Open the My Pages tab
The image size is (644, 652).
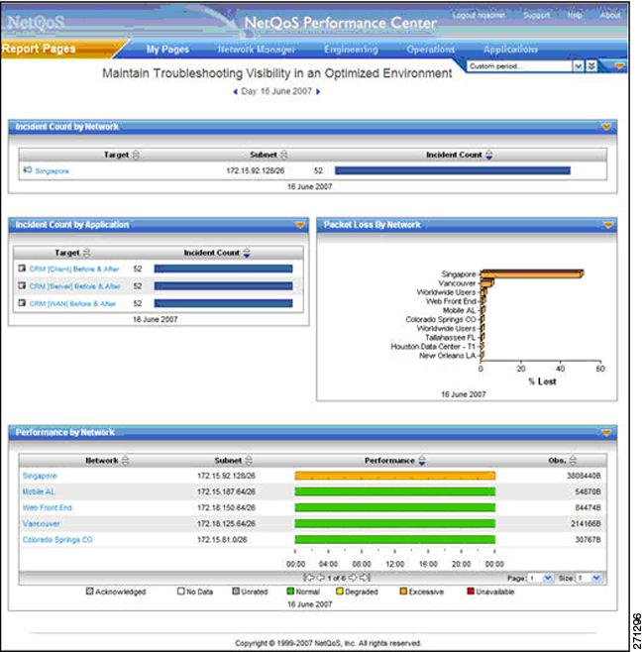(167, 50)
